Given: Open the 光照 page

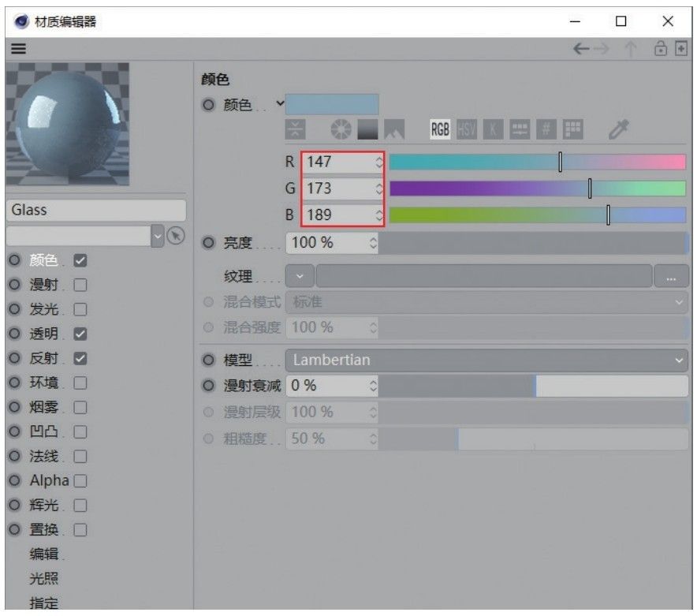Looking at the screenshot, I should tap(43, 579).
